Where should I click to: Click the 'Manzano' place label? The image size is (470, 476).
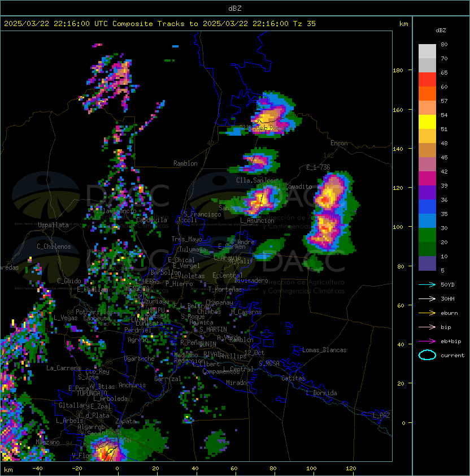[47, 442]
